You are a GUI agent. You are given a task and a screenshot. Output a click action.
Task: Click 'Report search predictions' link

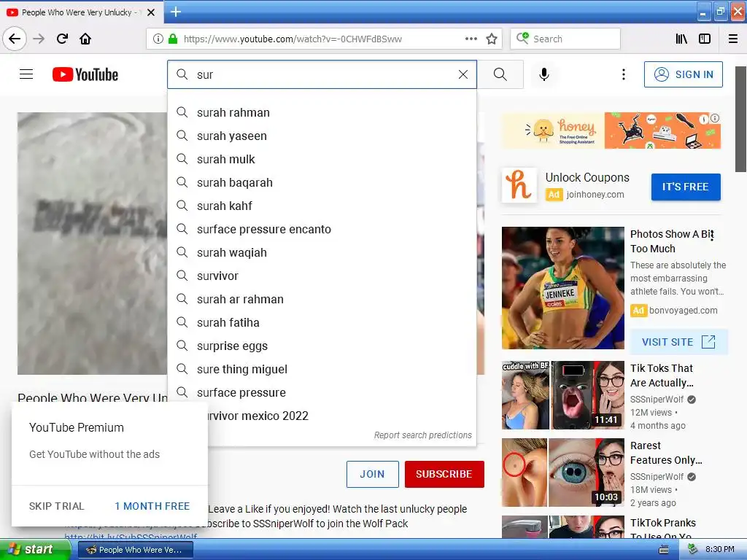422,435
